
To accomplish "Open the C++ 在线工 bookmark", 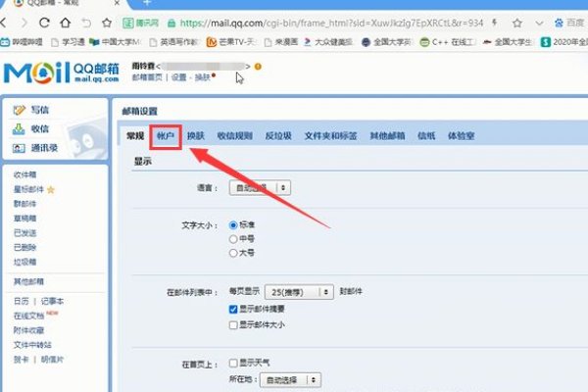I will (448, 42).
